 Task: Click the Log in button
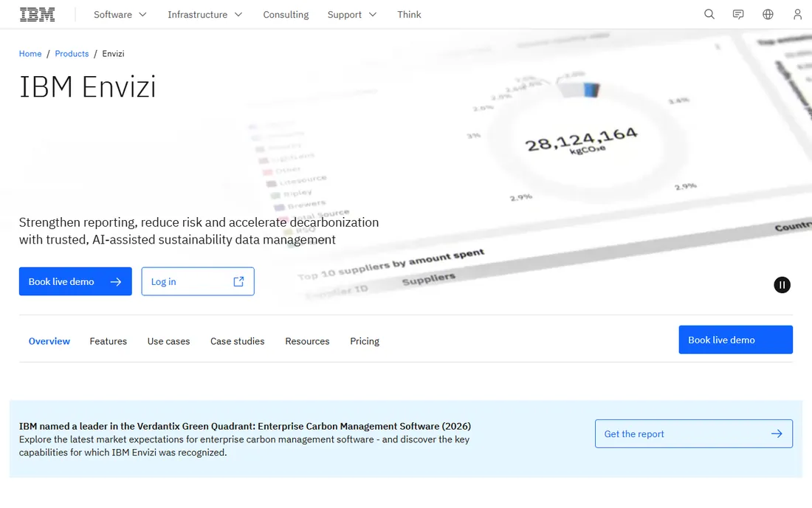point(198,281)
